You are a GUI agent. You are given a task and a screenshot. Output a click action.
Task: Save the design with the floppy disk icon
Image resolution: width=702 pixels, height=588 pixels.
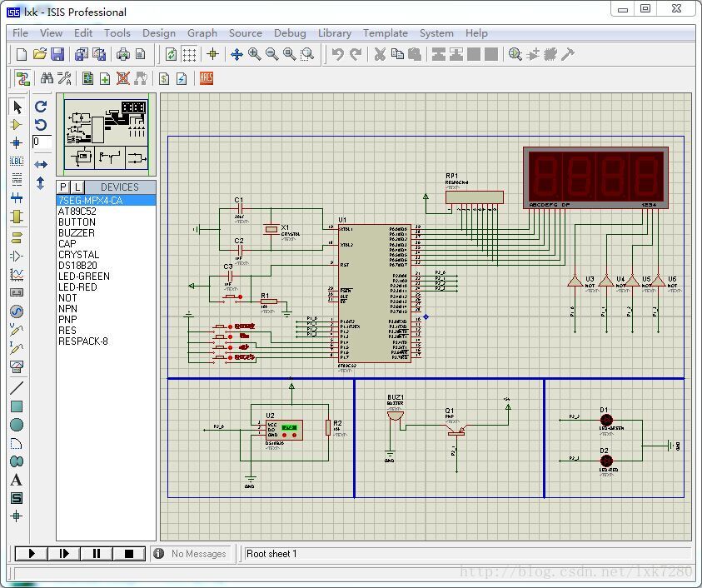[x=57, y=54]
